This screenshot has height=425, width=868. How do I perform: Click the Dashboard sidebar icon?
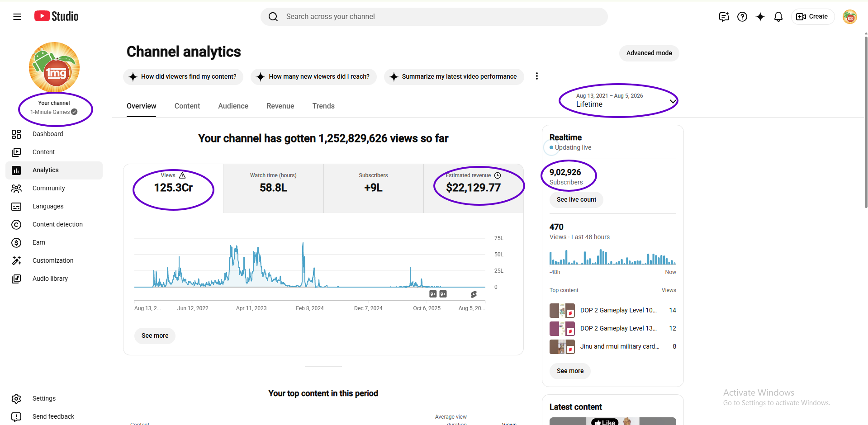pos(16,134)
